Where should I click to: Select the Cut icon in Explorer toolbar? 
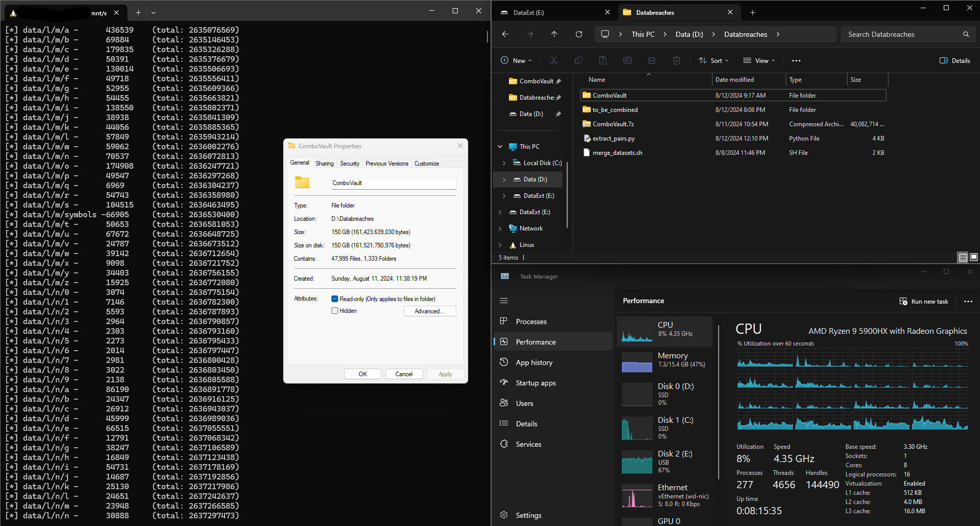pos(553,60)
